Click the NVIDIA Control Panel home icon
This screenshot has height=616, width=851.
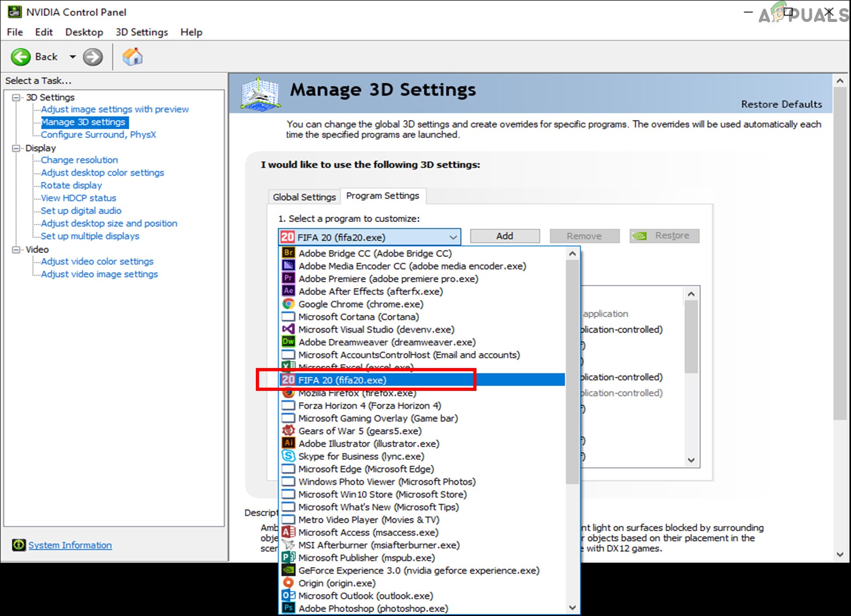(132, 57)
